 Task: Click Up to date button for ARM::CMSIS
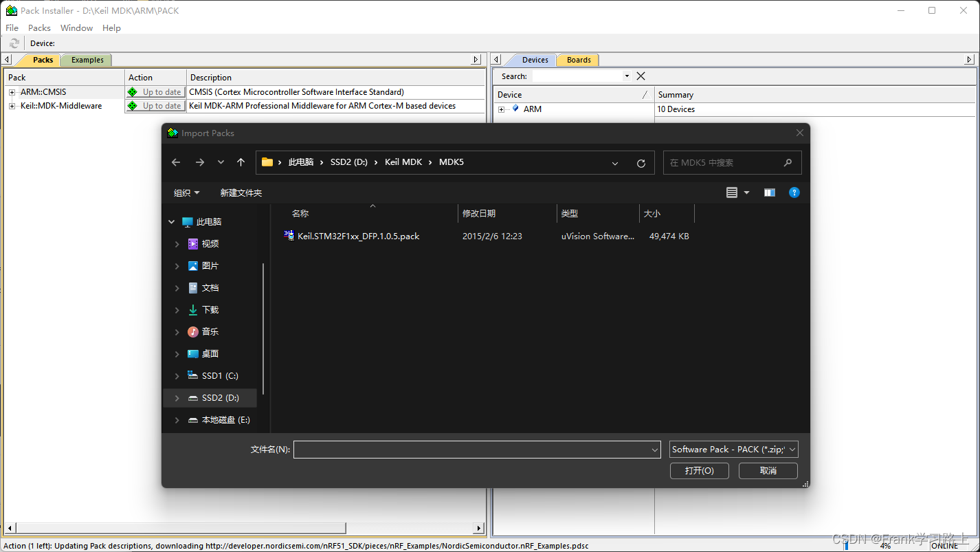(155, 92)
